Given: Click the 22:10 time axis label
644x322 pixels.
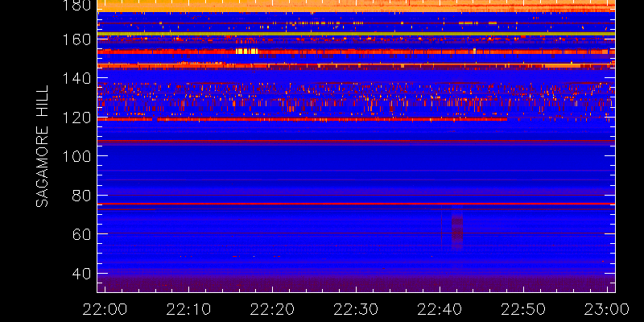Looking at the screenshot, I should click(188, 308).
